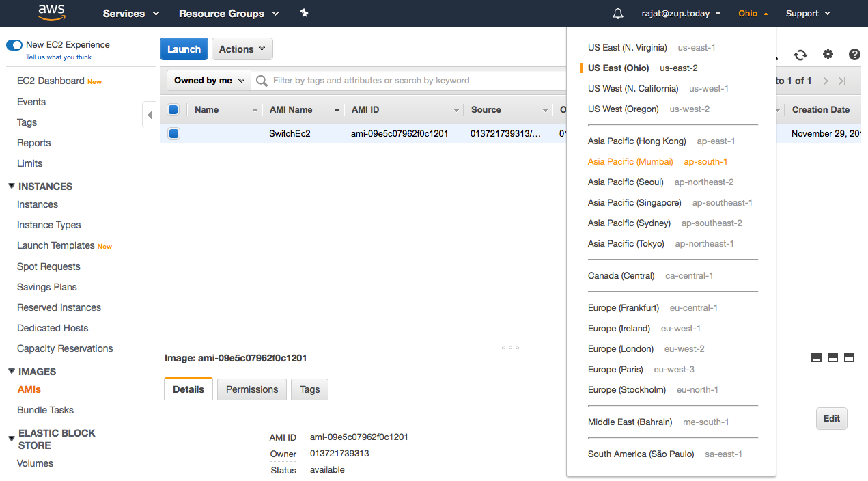Open Name column dropdown arrow
868x481 pixels.
(x=255, y=110)
